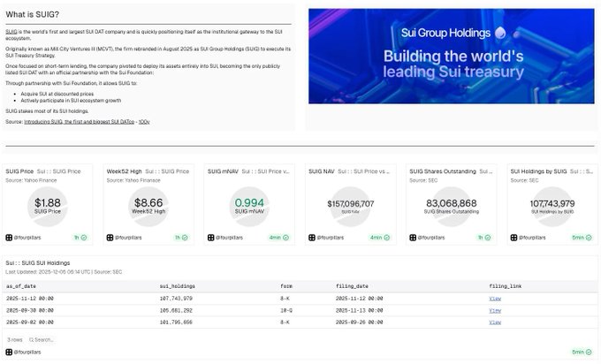Click the '3 rows' count label
The image size is (601, 364).
point(15,340)
